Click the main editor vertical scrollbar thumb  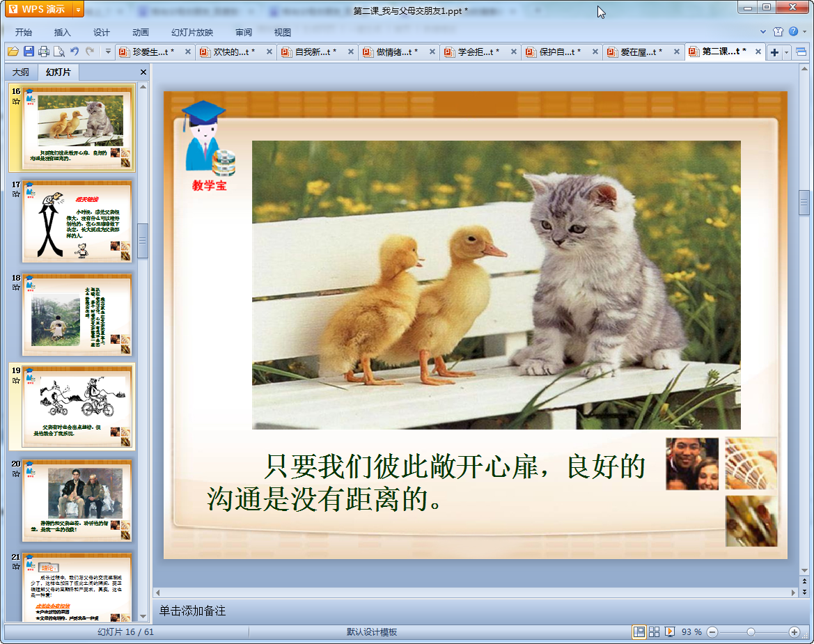(x=804, y=203)
